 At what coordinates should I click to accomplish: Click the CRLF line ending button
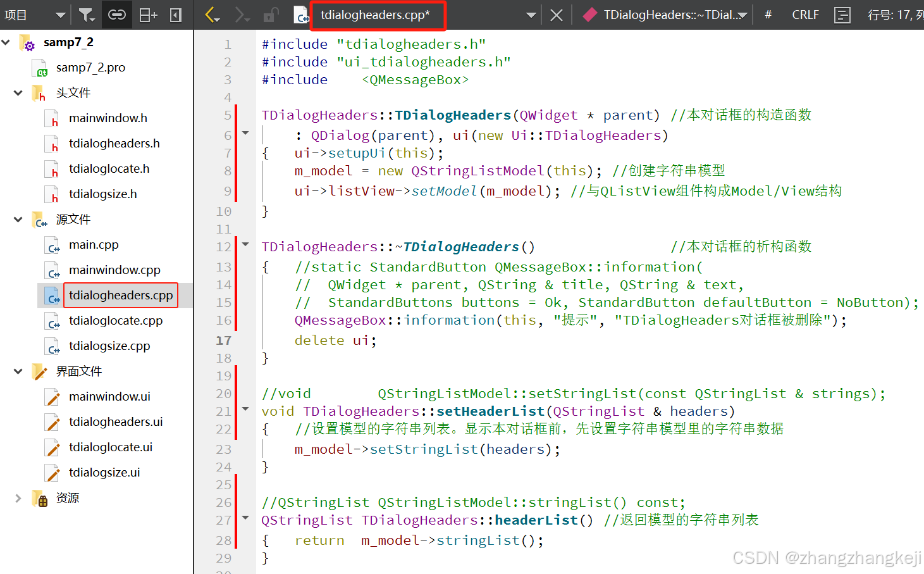click(805, 15)
